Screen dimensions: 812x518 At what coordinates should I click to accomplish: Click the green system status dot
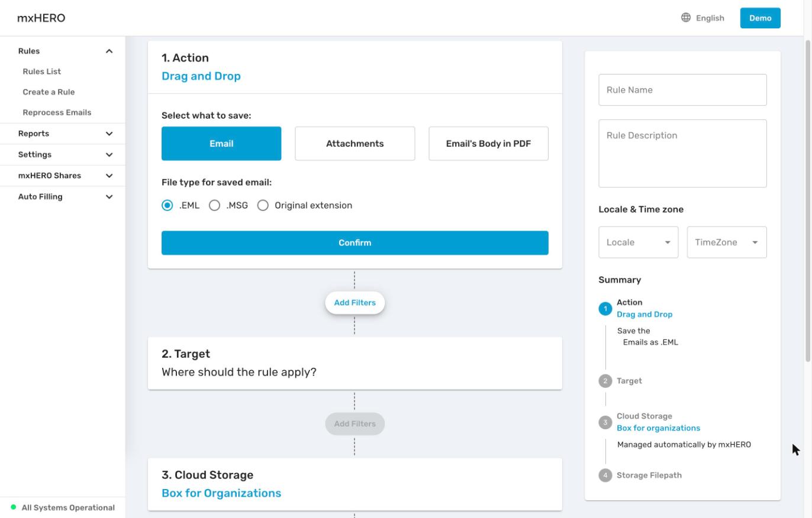(x=14, y=507)
